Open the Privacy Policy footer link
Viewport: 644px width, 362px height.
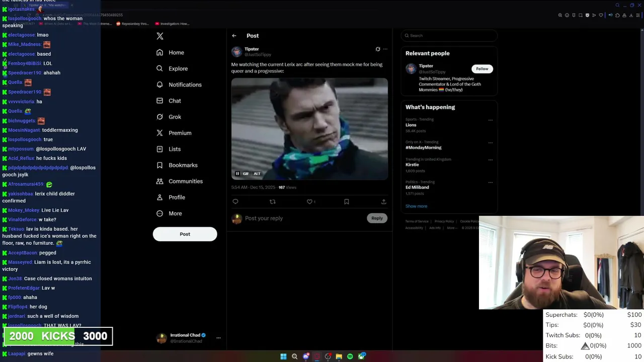(444, 221)
